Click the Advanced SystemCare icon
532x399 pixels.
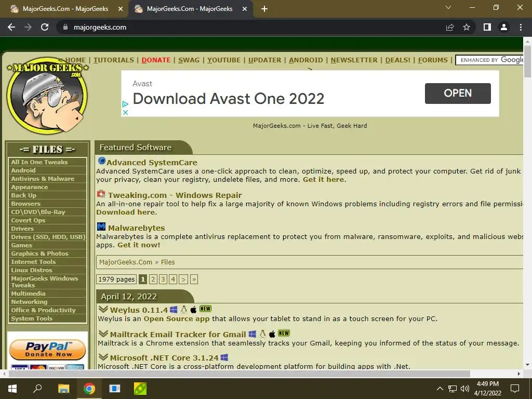(101, 161)
